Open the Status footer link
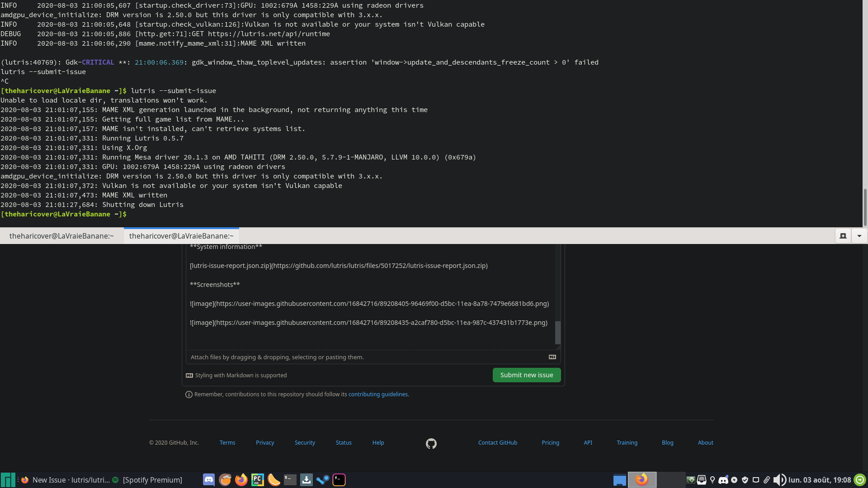868x488 pixels. (x=344, y=443)
